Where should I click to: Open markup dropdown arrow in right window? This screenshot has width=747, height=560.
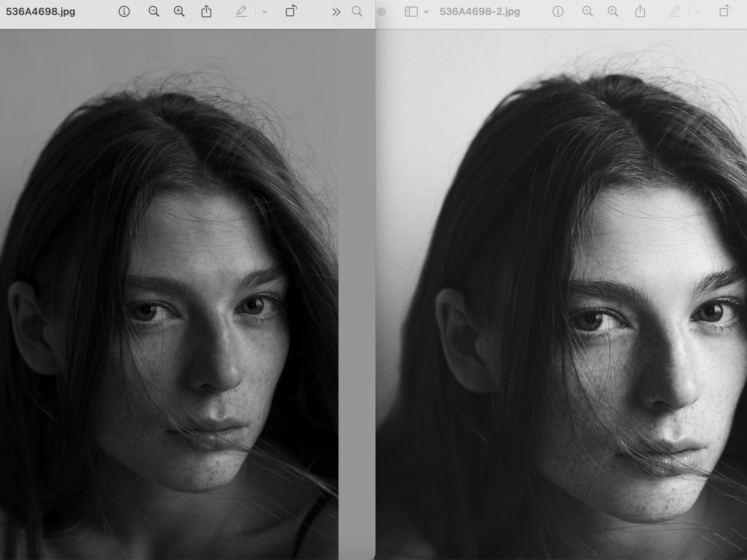point(698,12)
